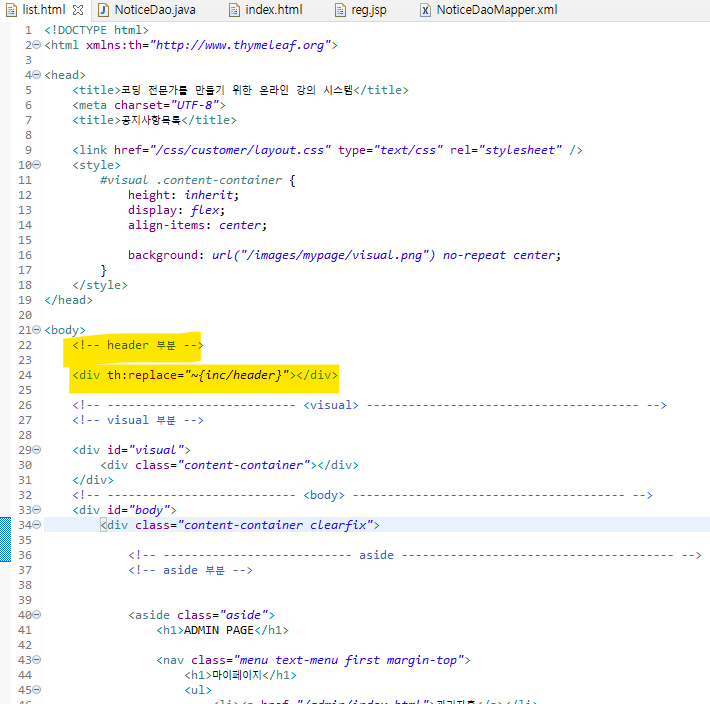Click the class="aside" attribute on line 40
710x704 pixels.
point(222,615)
